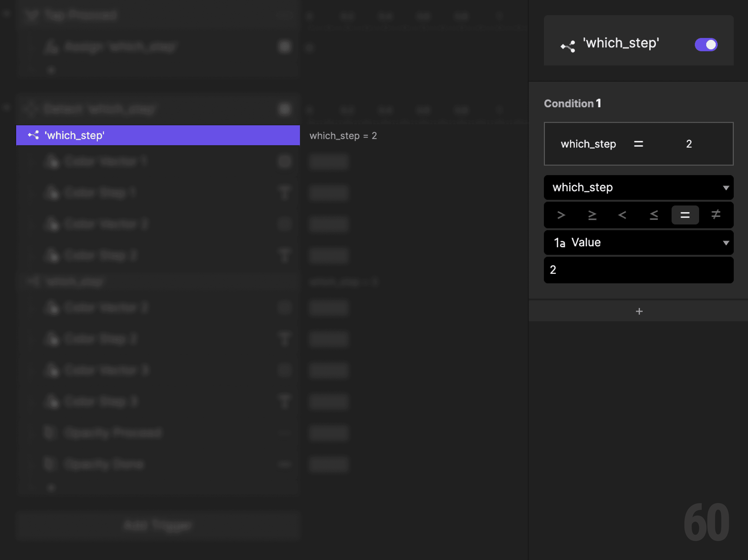The height and width of the screenshot is (560, 748).
Task: Toggle off the 'which_step' switch
Action: point(706,44)
